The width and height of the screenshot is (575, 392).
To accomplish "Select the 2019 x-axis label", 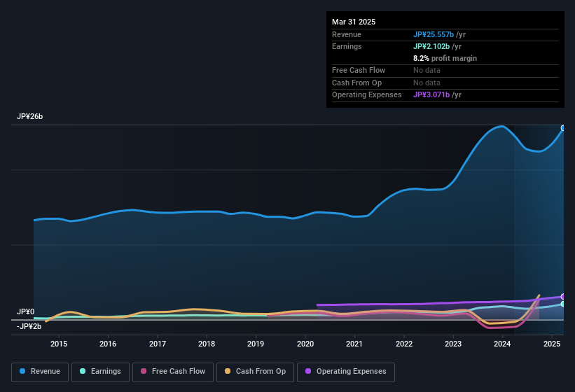I will coord(256,344).
